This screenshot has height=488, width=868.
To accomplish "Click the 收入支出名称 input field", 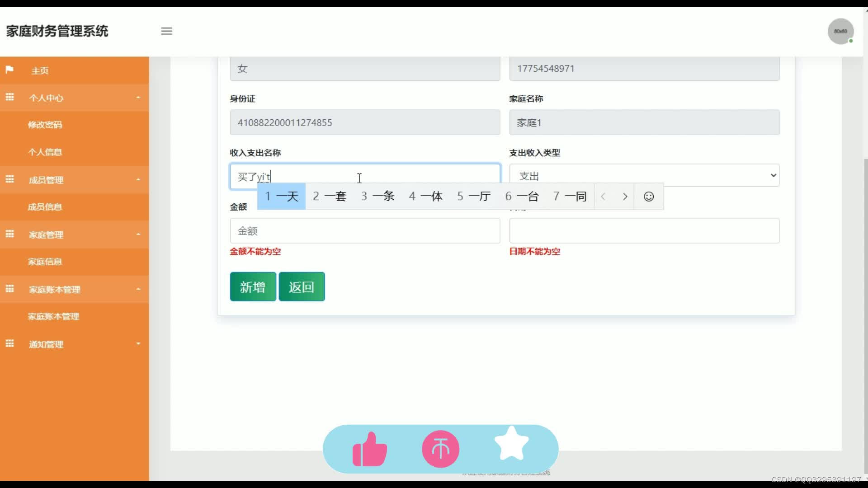I will coord(365,176).
